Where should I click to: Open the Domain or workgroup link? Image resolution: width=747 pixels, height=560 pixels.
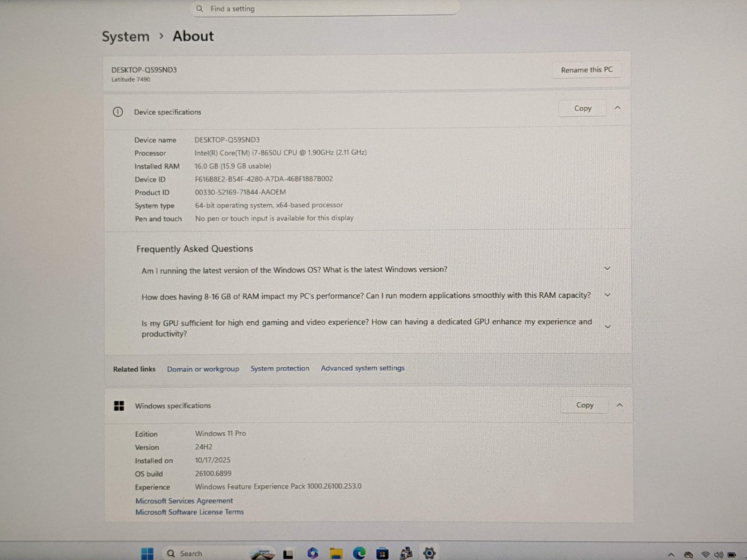tap(203, 369)
